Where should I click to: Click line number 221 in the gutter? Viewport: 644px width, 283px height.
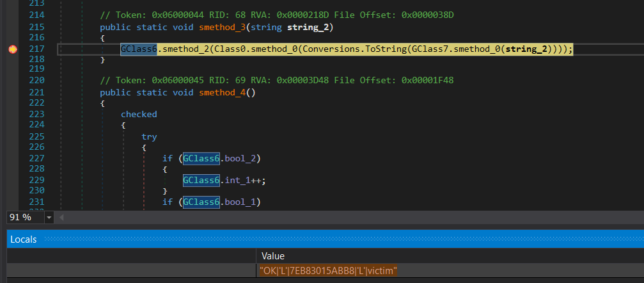coord(37,93)
